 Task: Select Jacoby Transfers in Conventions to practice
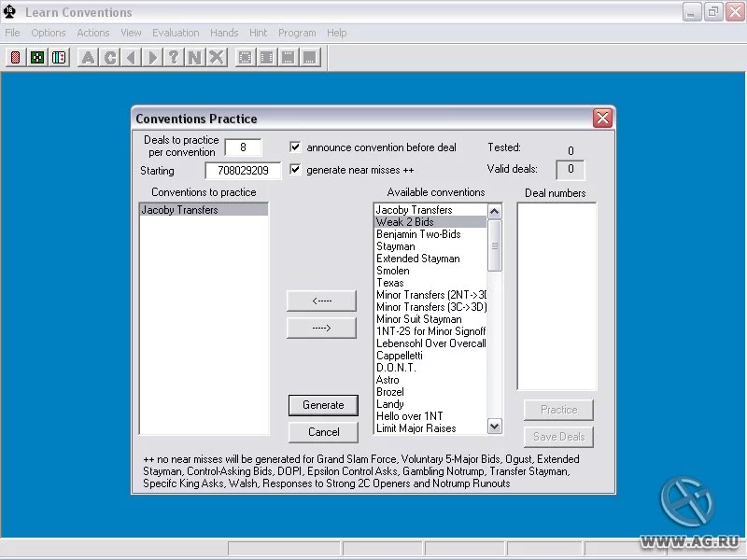point(204,210)
